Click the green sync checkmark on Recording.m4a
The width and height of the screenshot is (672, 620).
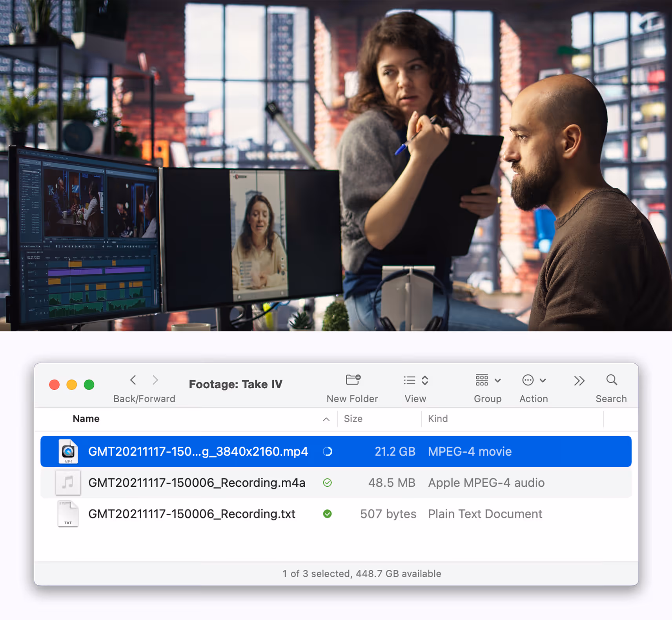coord(328,483)
